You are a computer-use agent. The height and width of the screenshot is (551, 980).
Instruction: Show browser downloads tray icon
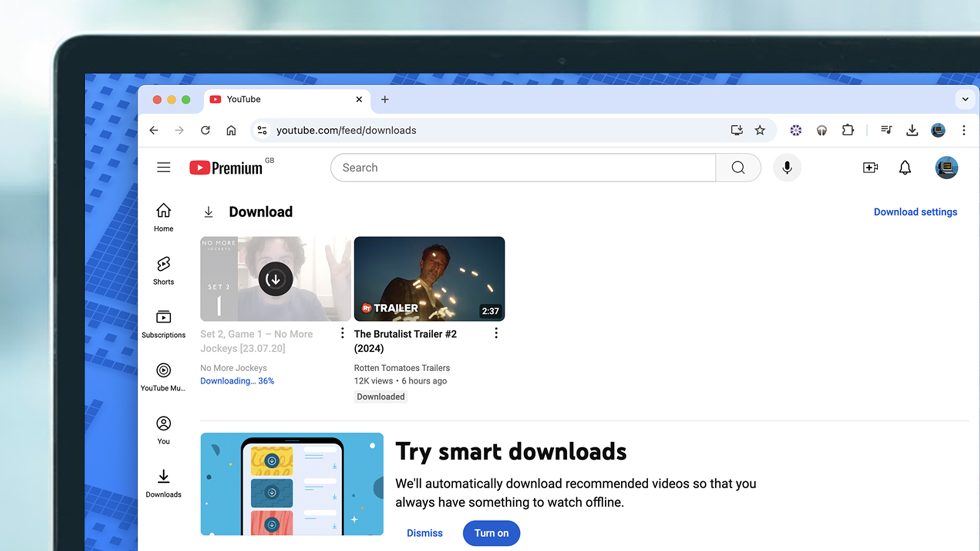912,130
